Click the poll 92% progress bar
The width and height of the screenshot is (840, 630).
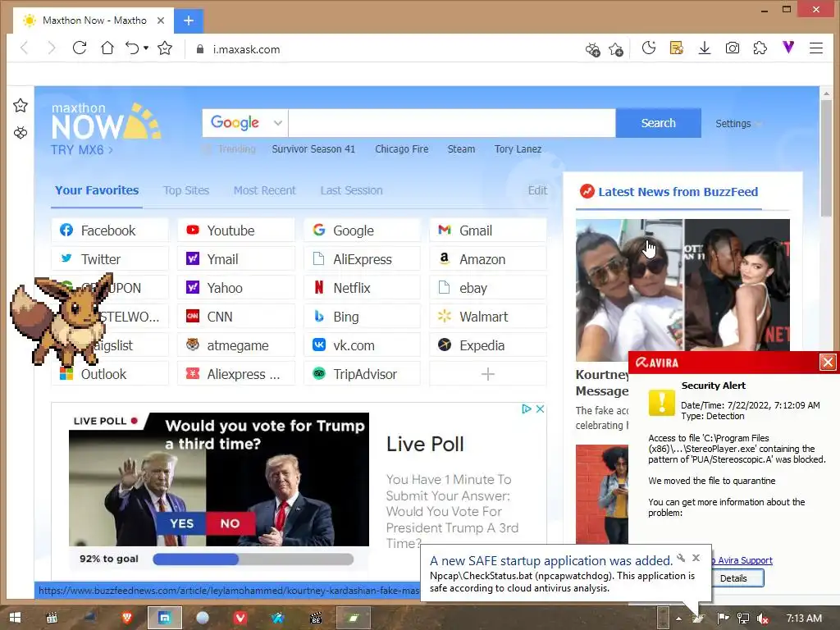click(x=253, y=559)
